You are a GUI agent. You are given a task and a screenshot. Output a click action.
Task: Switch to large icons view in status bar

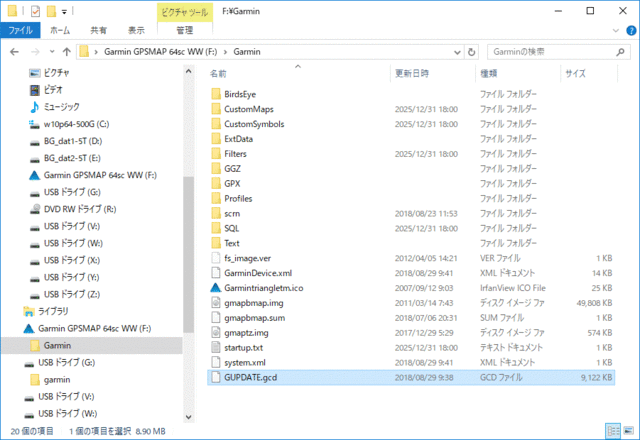tap(628, 431)
